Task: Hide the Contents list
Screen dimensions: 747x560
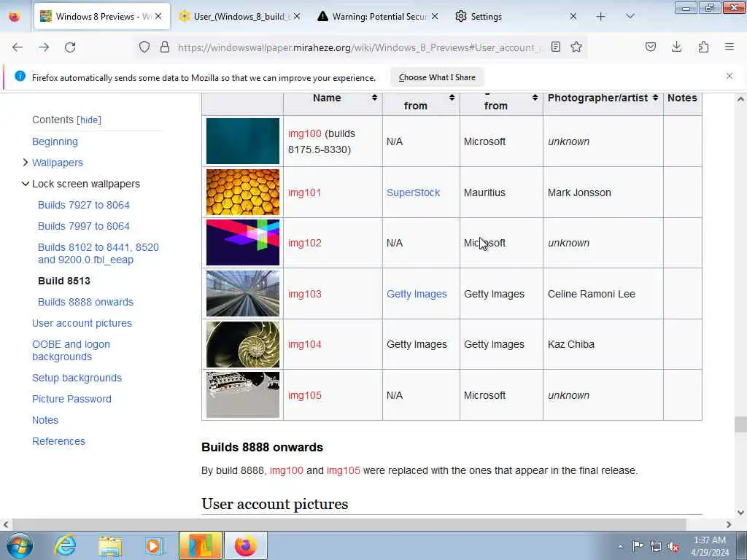Action: (89, 120)
